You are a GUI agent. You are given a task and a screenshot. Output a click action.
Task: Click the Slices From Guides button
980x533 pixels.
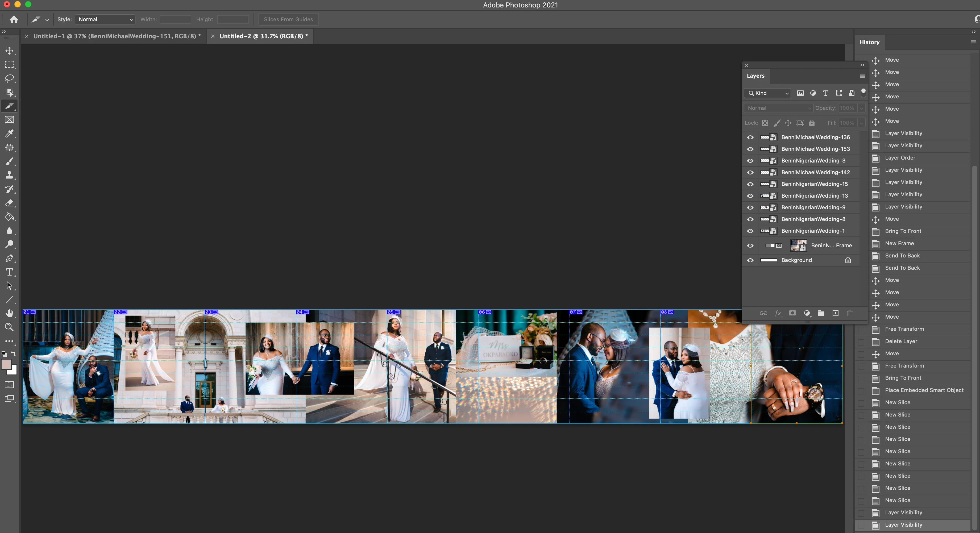[x=288, y=19]
